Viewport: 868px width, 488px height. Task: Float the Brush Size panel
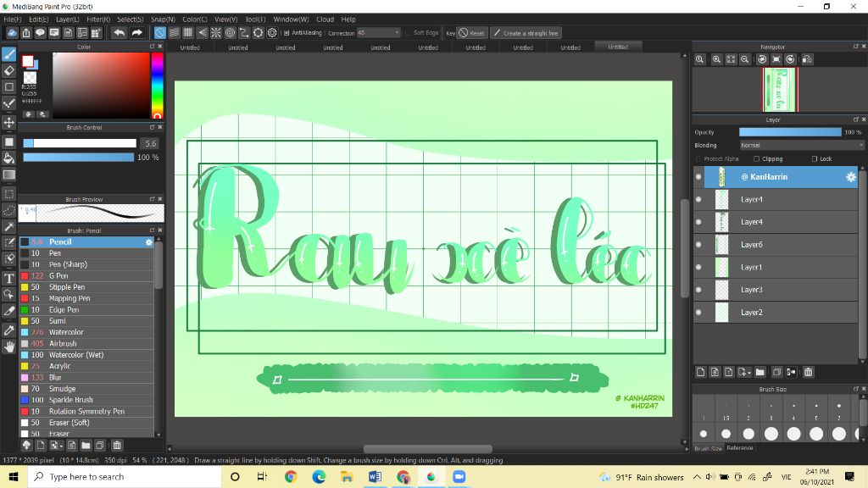(856, 389)
